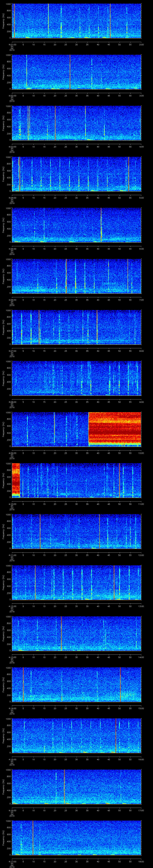Click the '4:17:00' time label

tap(12, 861)
